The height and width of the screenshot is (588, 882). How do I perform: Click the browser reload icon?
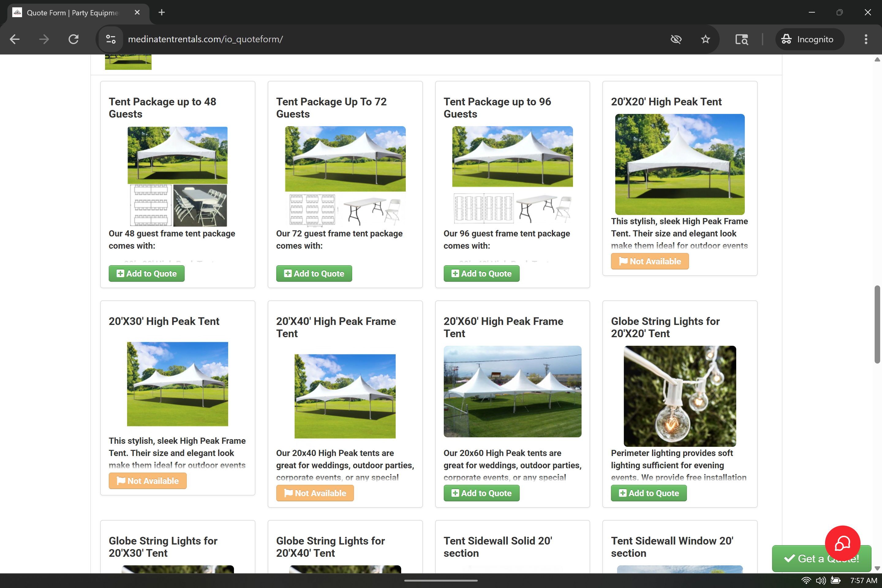click(73, 39)
